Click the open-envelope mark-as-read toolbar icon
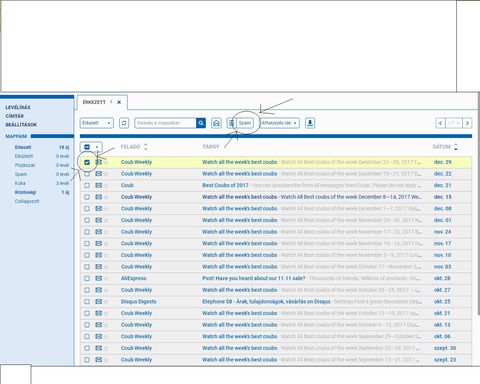Screen dimensions: 480x384 tap(216, 123)
